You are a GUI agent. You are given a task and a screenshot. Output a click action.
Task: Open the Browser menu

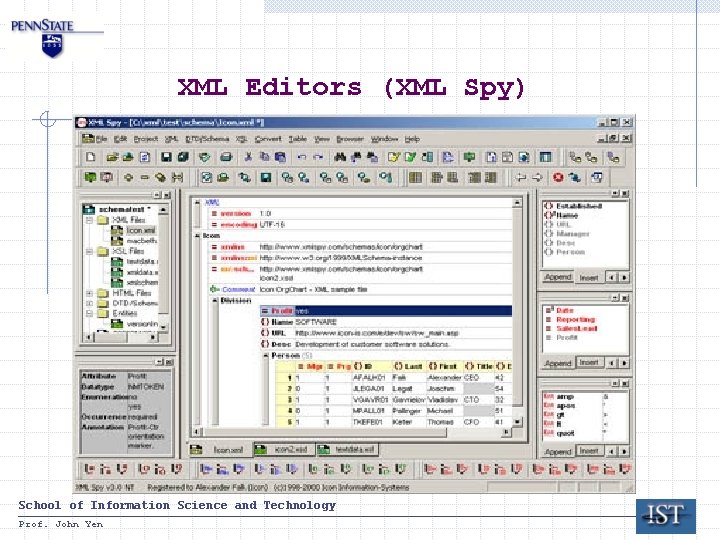point(350,139)
